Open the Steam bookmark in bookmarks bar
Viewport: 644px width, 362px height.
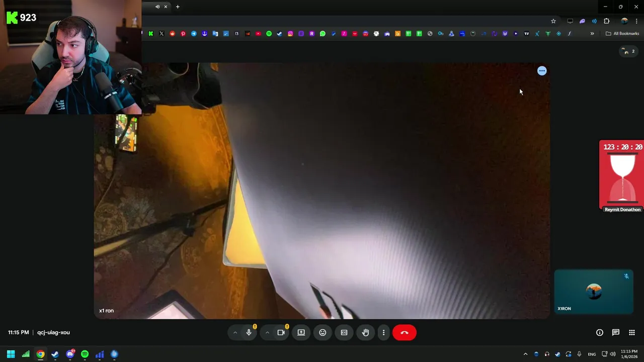tap(280, 34)
